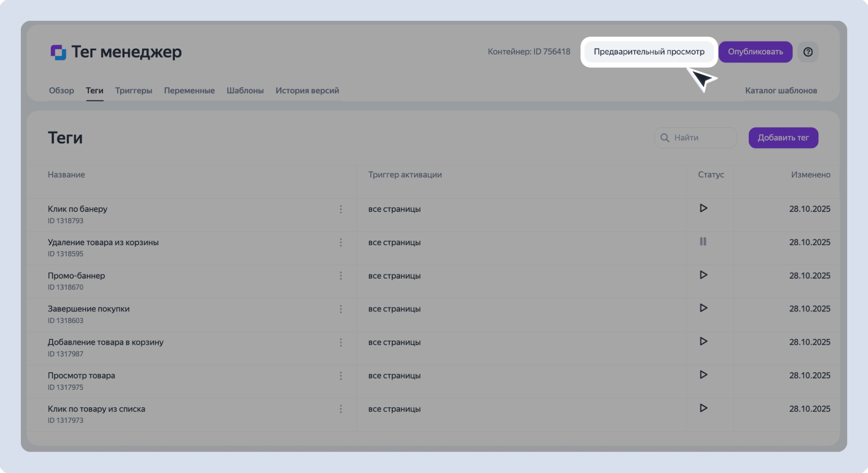
Task: Click the status play icon for Завершение покупки
Action: (703, 308)
